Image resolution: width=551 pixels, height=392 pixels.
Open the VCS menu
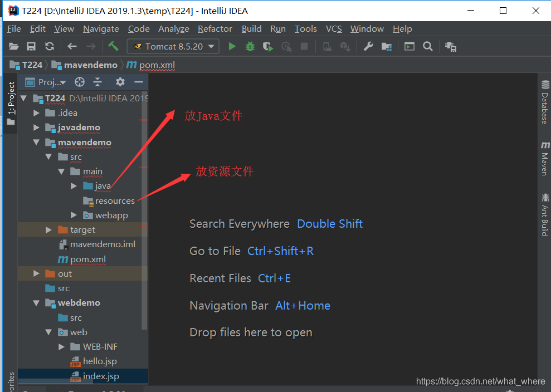pos(334,29)
